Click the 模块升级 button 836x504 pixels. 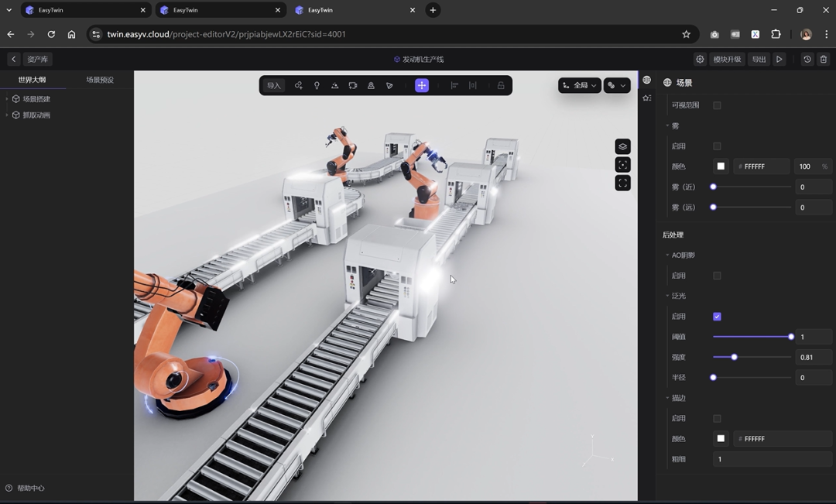click(x=727, y=60)
